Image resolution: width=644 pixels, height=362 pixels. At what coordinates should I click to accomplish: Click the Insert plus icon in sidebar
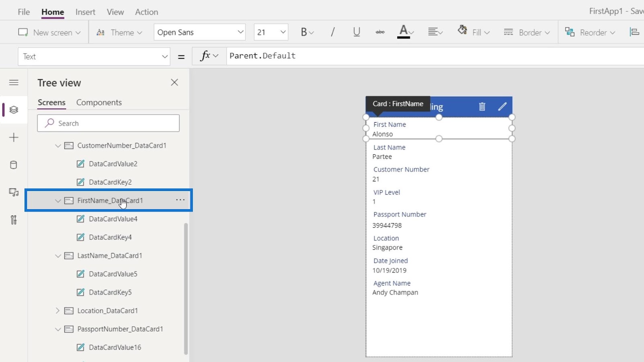point(14,138)
